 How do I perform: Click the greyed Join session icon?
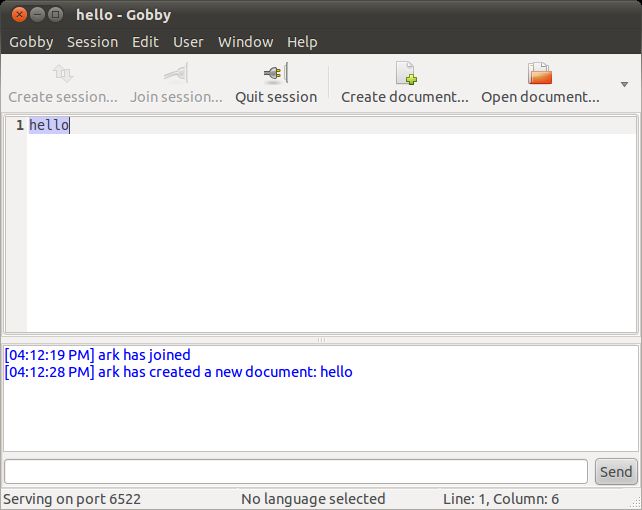click(176, 73)
